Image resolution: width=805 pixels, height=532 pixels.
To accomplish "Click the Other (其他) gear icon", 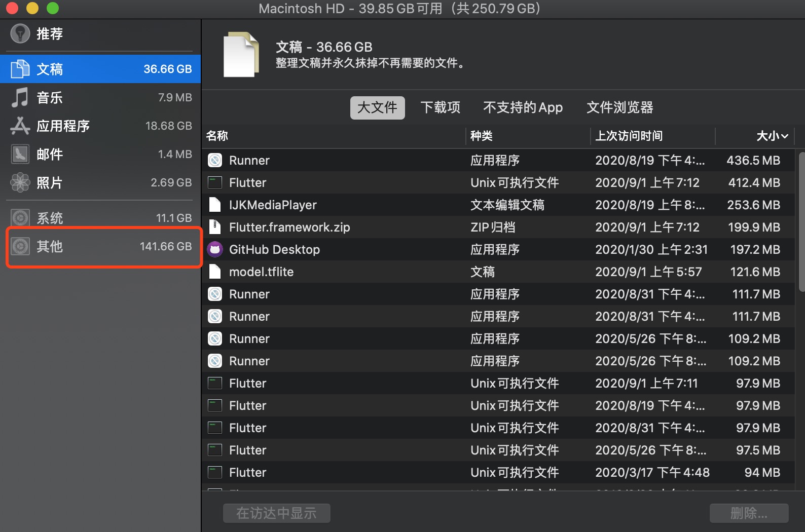I will (20, 246).
